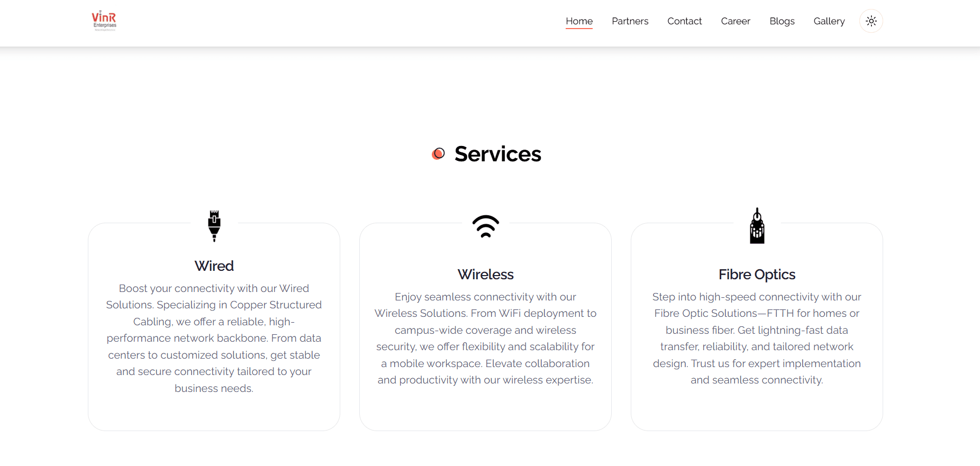The width and height of the screenshot is (980, 466).
Task: Select the Wired service heading
Action: [214, 266]
